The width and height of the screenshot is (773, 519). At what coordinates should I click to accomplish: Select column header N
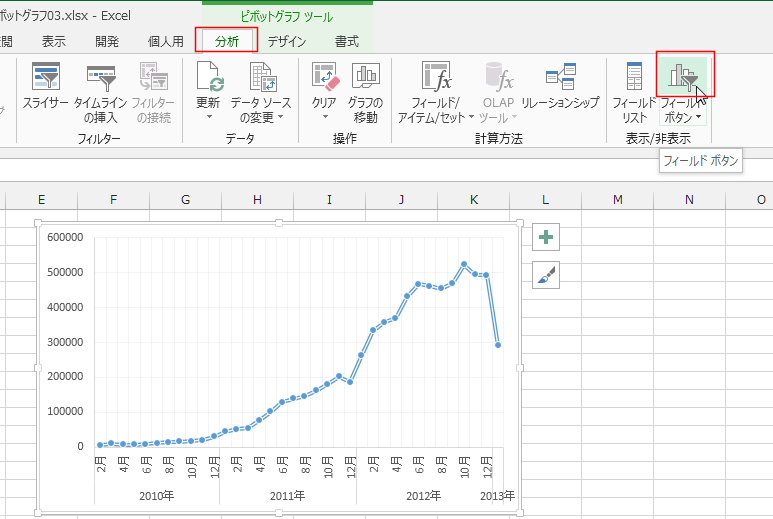(x=689, y=200)
